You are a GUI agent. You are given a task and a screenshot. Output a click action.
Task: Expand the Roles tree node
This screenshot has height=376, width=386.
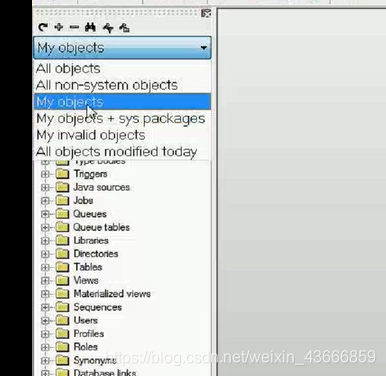click(x=45, y=347)
